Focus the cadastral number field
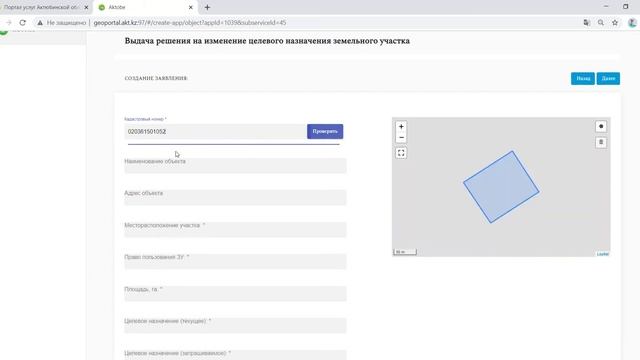The width and height of the screenshot is (640, 360). coord(215,131)
